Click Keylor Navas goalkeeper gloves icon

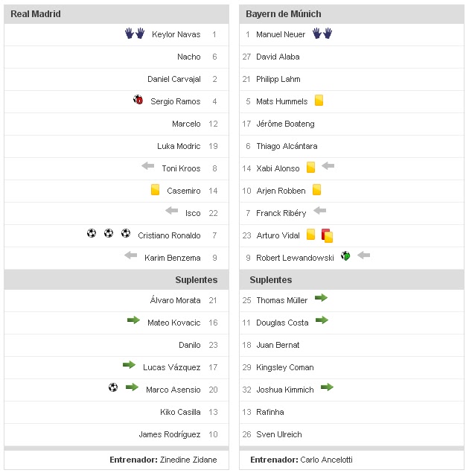(x=135, y=34)
